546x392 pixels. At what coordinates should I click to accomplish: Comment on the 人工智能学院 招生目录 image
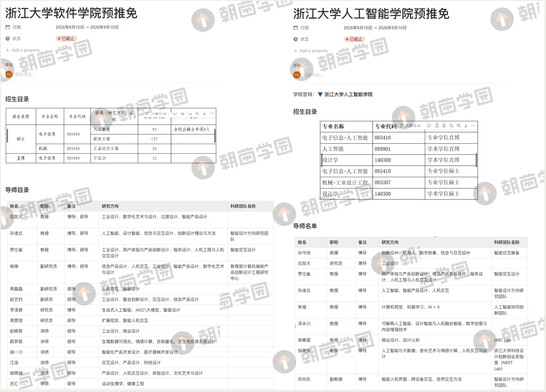(x=429, y=126)
